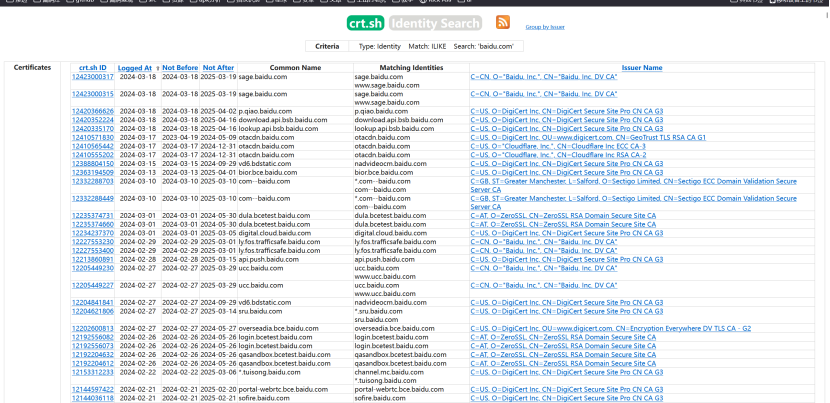Open certificate ID 12213860891
This screenshot has width=830, height=403.
point(93,259)
